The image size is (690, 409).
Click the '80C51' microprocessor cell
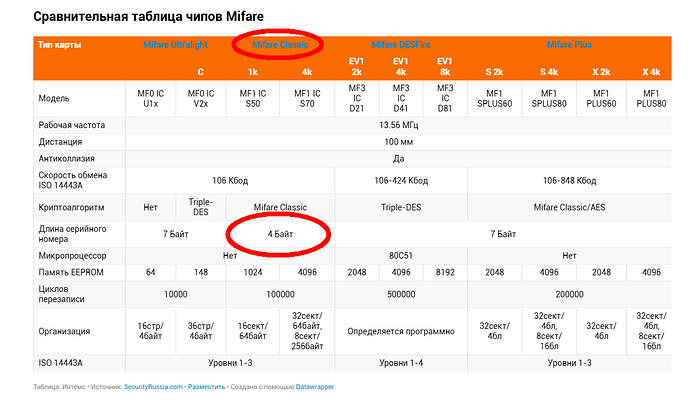coord(401,256)
